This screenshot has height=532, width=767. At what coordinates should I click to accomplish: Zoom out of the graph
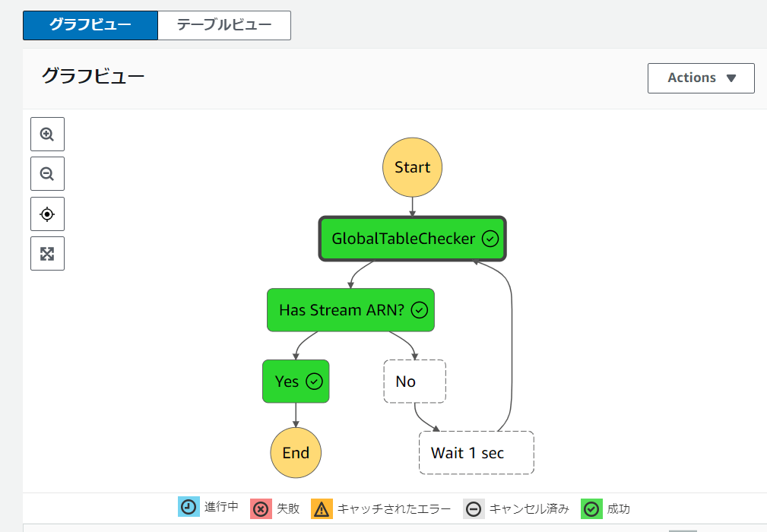(47, 173)
